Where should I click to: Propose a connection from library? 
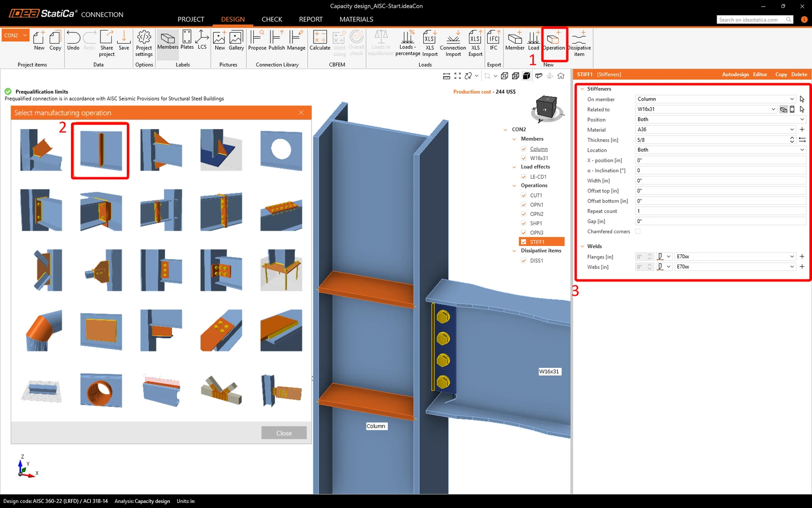257,41
